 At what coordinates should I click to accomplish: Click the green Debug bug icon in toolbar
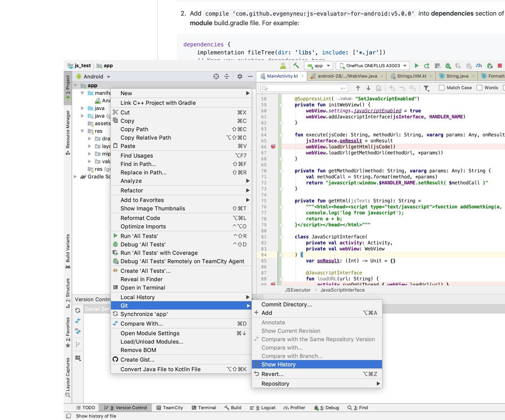pos(448,66)
